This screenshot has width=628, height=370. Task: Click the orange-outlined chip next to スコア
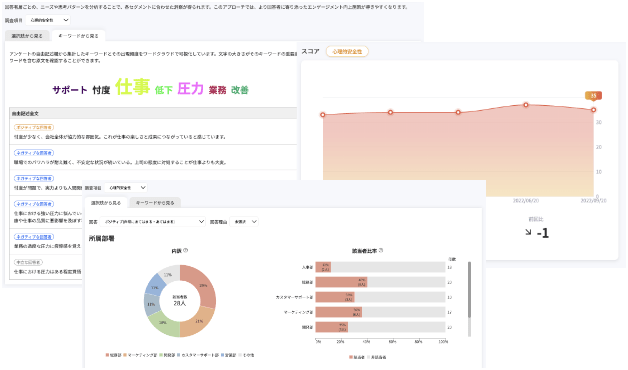[x=347, y=52]
